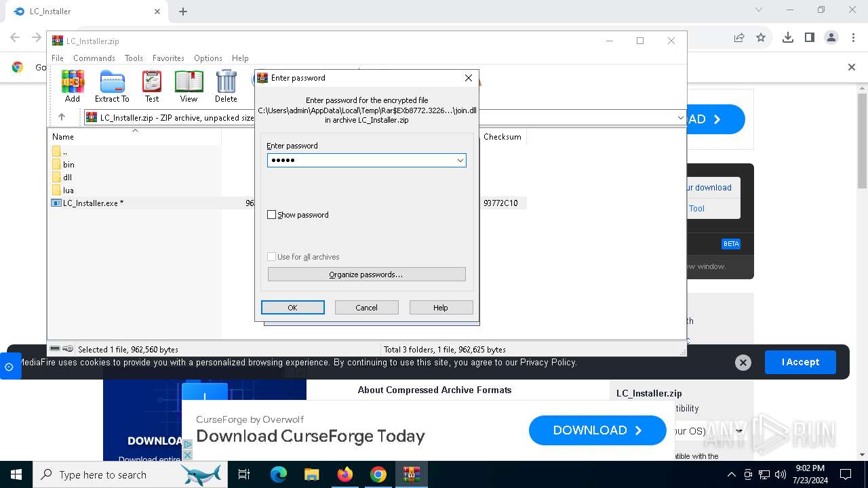Open the Options menu
This screenshot has height=488, width=868.
[x=208, y=58]
